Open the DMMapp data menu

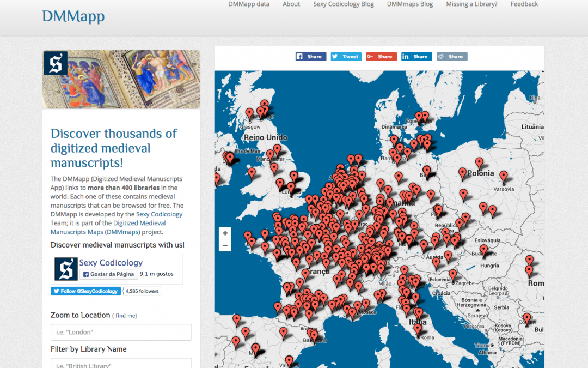click(x=249, y=4)
